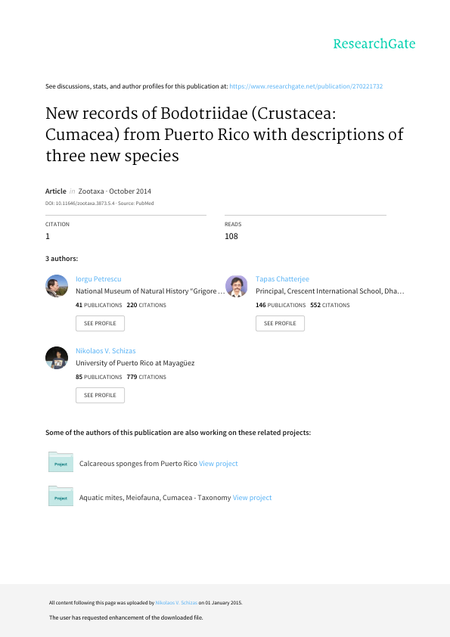450x637 pixels.
Task: Click the Zootaxa journal name
Action: pos(91,191)
